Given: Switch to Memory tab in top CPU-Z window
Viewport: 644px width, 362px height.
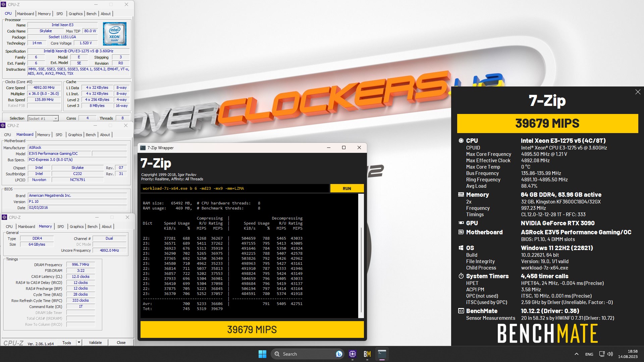Looking at the screenshot, I should click(44, 14).
